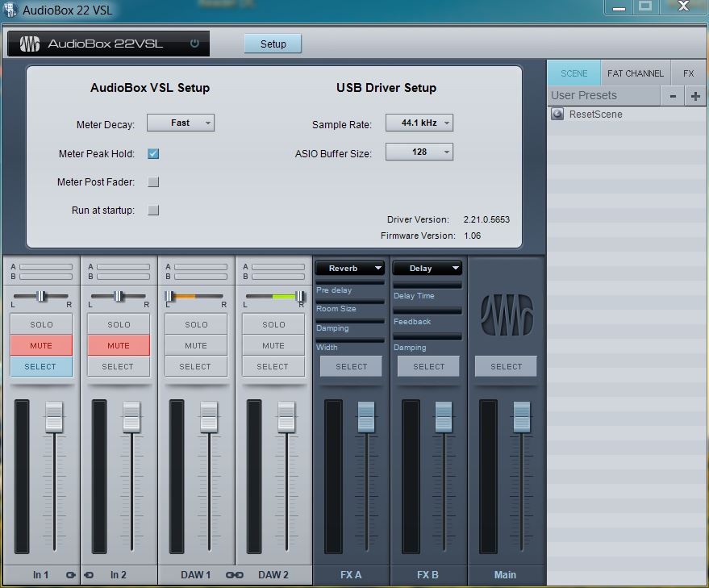Remove preset with the minus button
The width and height of the screenshot is (709, 588).
click(x=673, y=96)
